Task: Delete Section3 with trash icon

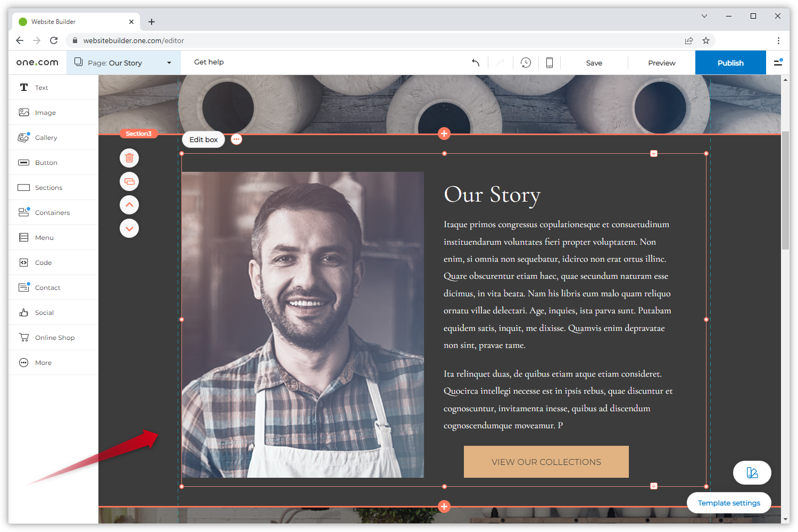Action: click(x=129, y=158)
